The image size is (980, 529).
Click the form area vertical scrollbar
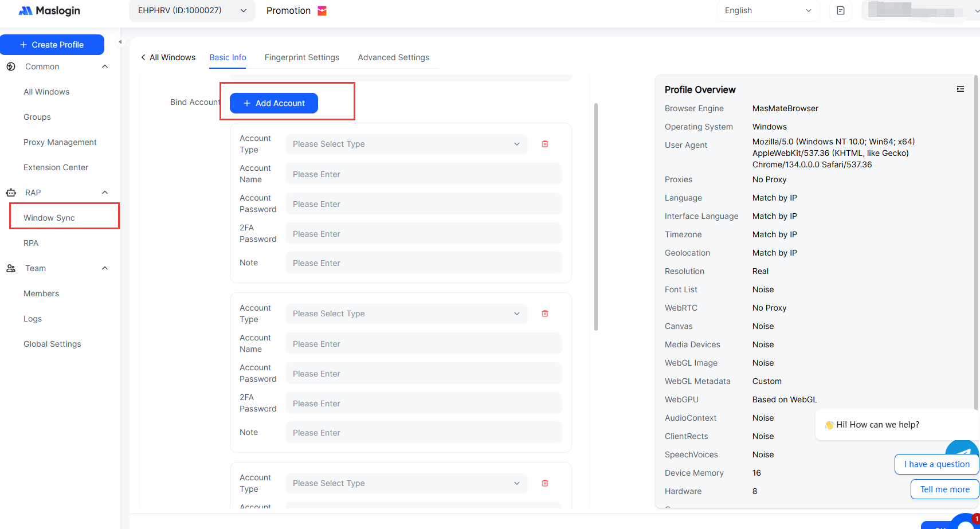coord(596,218)
